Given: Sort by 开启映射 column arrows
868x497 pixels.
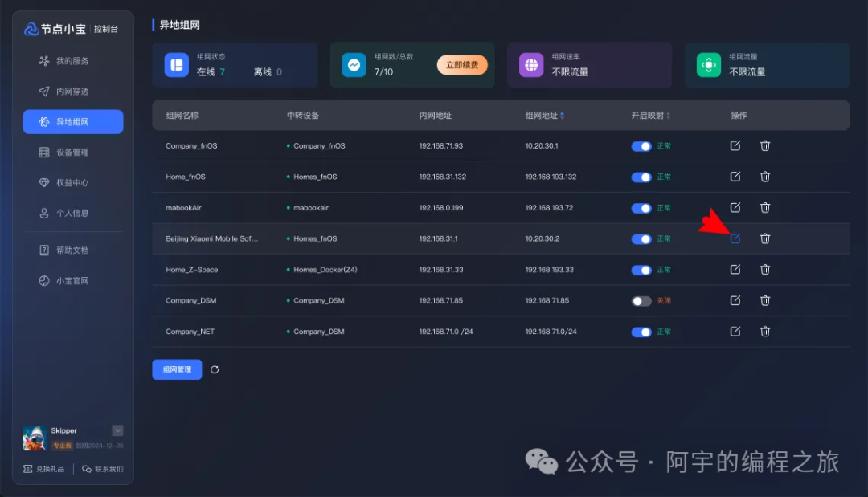Looking at the screenshot, I should tap(668, 116).
